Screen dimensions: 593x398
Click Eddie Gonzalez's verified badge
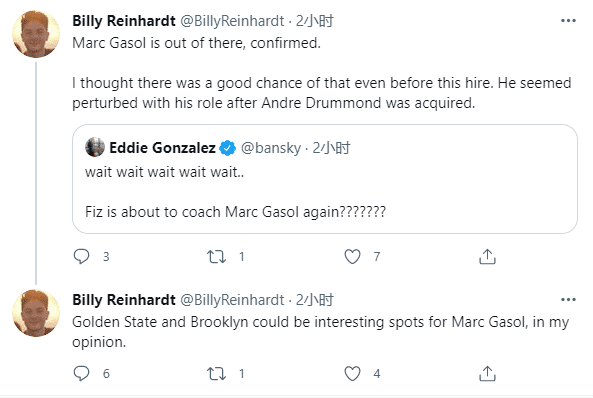[x=227, y=148]
